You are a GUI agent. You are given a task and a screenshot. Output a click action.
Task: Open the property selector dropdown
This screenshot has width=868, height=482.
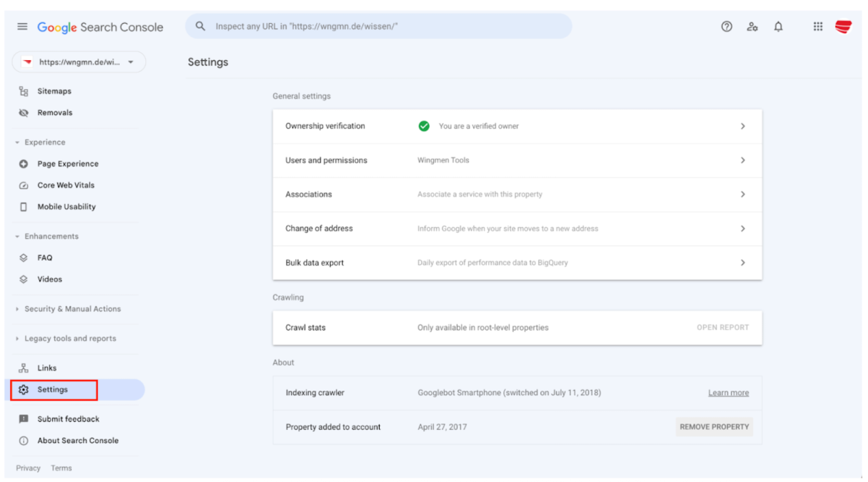click(x=78, y=62)
